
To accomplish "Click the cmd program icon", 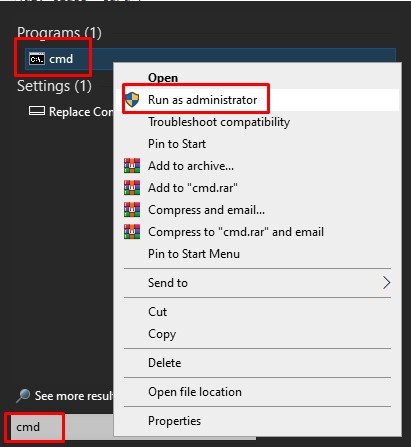I will 37,59.
